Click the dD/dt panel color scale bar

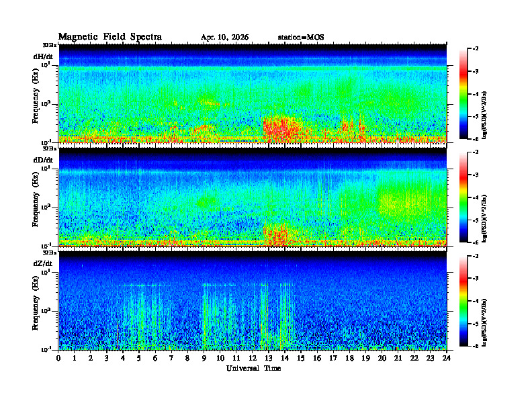pyautogui.click(x=463, y=197)
